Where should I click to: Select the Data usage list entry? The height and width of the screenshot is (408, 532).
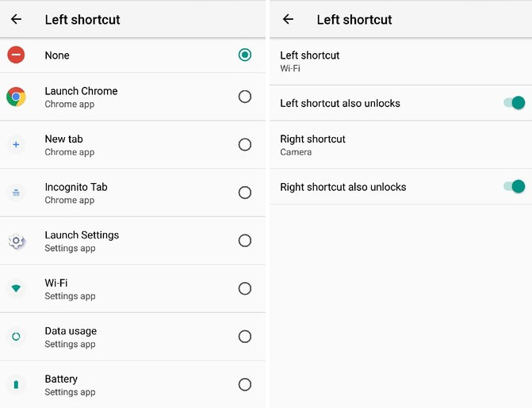(x=132, y=337)
